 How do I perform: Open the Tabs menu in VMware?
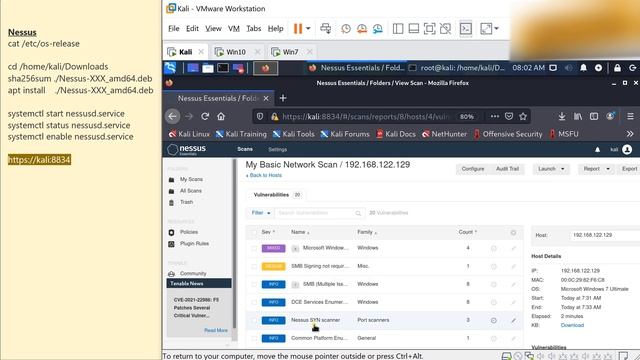click(253, 29)
